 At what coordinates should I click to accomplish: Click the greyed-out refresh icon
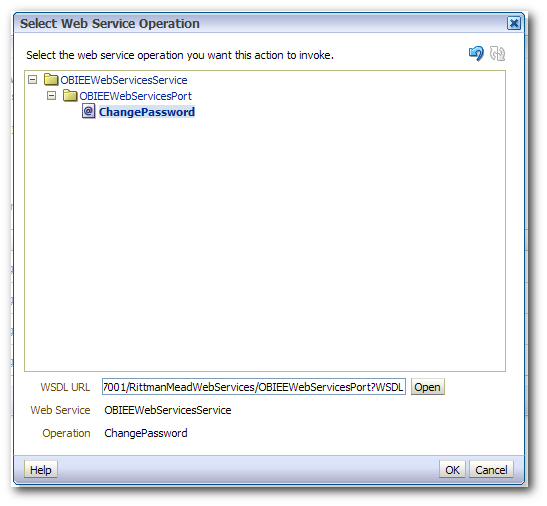[x=497, y=53]
